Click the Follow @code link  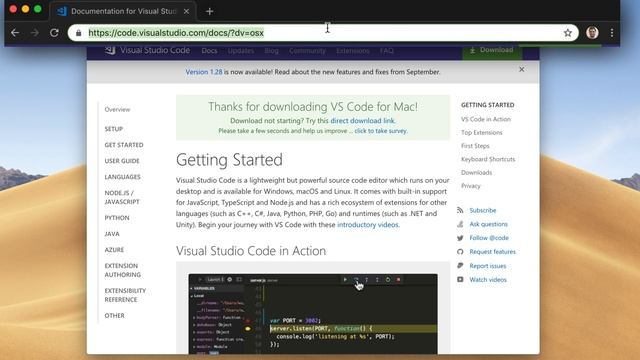489,238
